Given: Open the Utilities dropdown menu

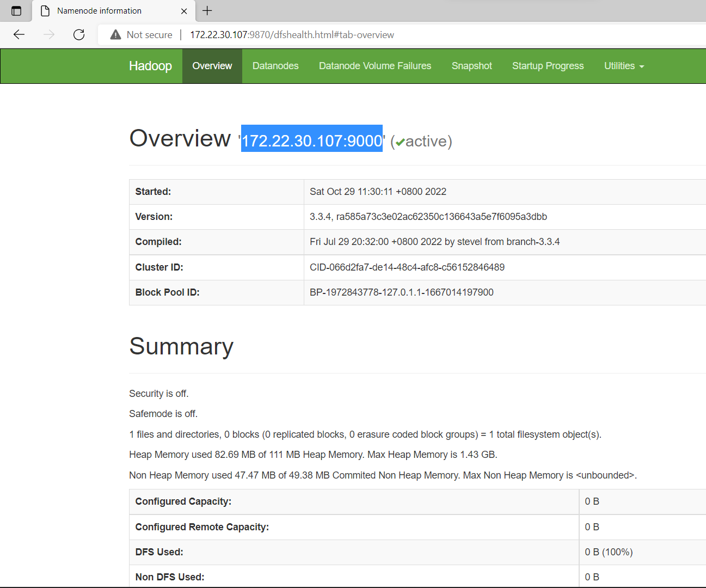Looking at the screenshot, I should pos(620,66).
